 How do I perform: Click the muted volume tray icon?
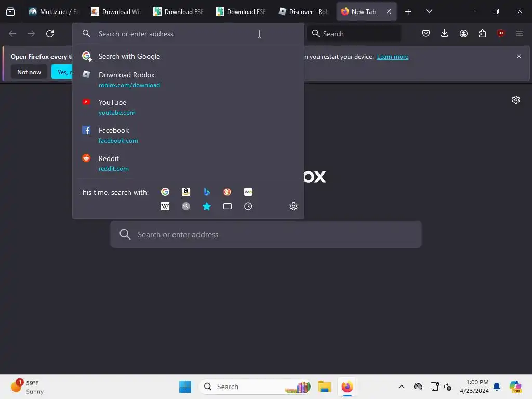click(x=448, y=387)
